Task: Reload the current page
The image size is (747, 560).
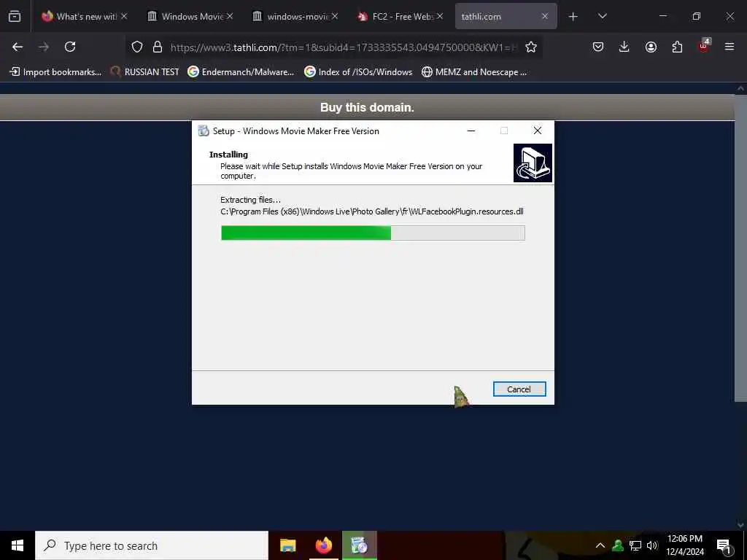Action: click(x=70, y=47)
